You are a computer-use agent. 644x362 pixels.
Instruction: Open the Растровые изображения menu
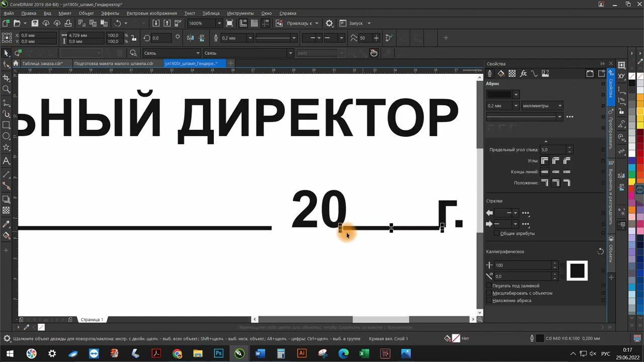click(x=151, y=13)
